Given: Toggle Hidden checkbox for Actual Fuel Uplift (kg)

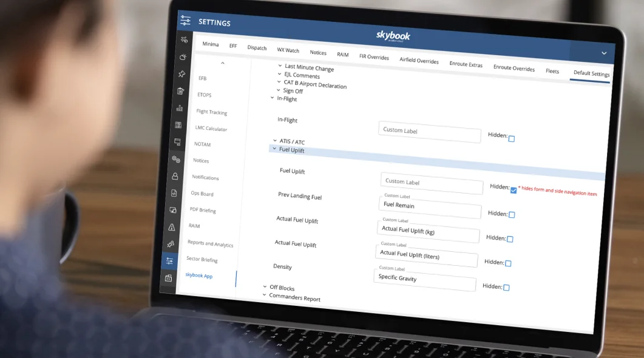Looking at the screenshot, I should [x=510, y=239].
